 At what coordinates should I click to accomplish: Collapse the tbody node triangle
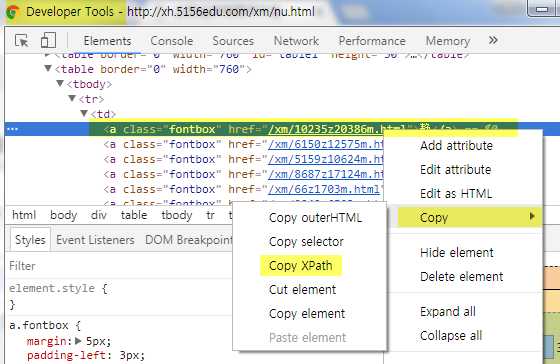60,83
